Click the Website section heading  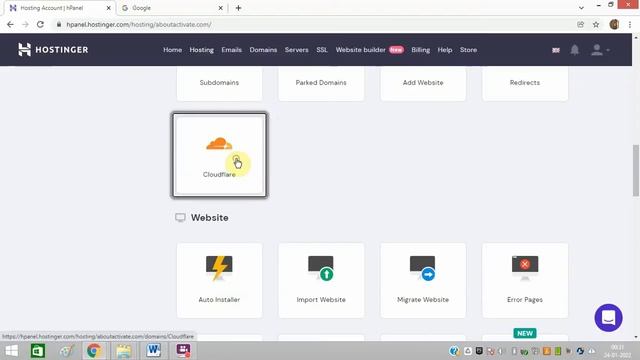point(210,218)
